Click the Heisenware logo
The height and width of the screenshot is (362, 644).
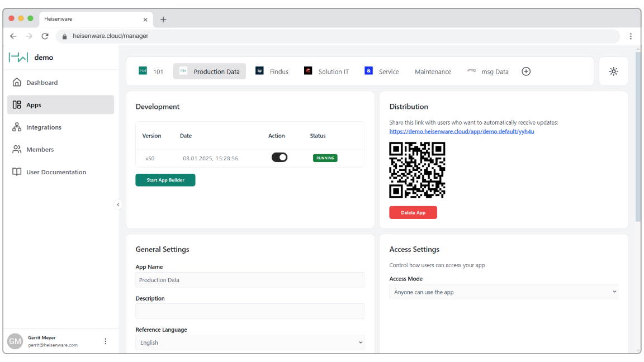tap(18, 58)
